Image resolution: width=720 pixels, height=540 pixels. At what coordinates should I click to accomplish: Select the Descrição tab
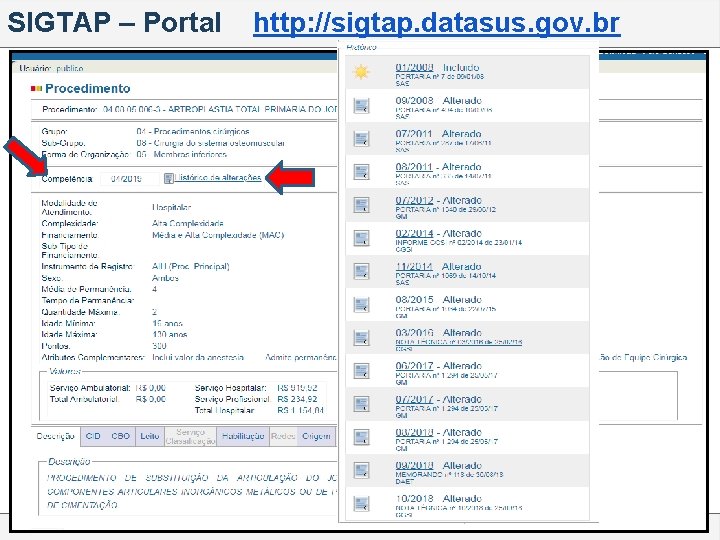coord(55,436)
